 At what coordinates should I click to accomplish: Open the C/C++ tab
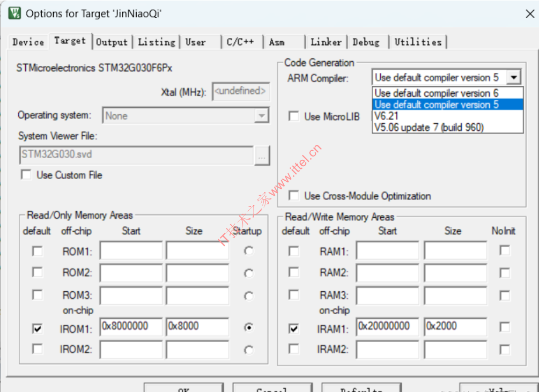point(240,42)
